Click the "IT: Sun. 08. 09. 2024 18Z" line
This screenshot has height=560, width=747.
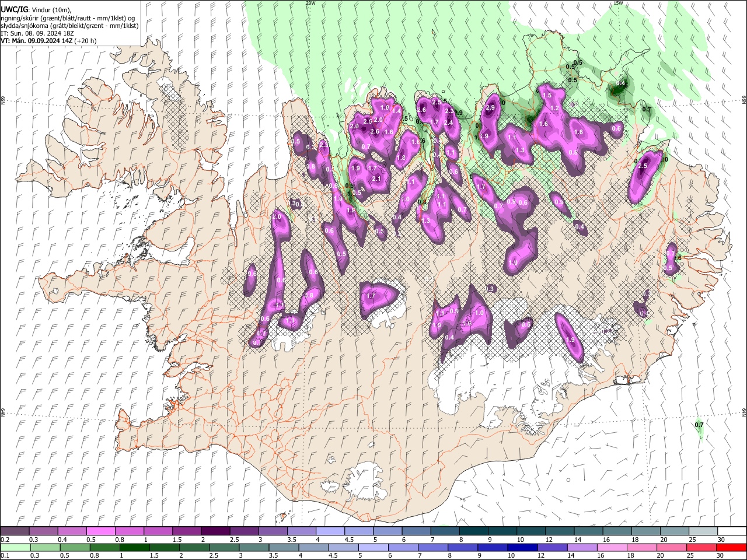(x=36, y=33)
